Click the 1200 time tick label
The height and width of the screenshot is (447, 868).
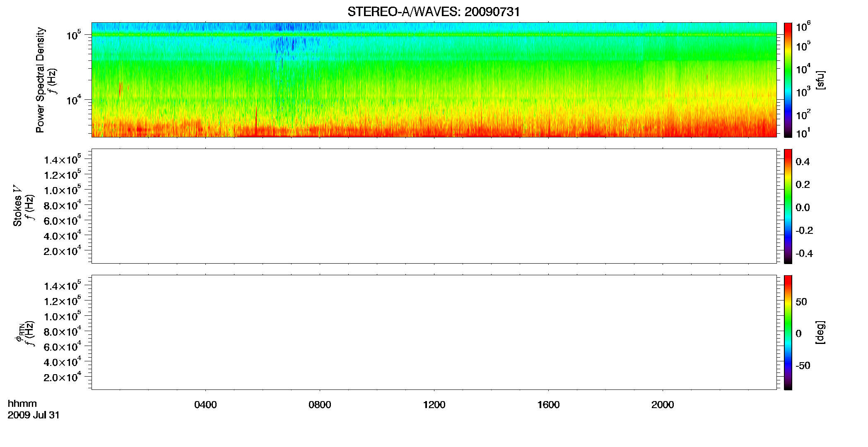coord(434,405)
